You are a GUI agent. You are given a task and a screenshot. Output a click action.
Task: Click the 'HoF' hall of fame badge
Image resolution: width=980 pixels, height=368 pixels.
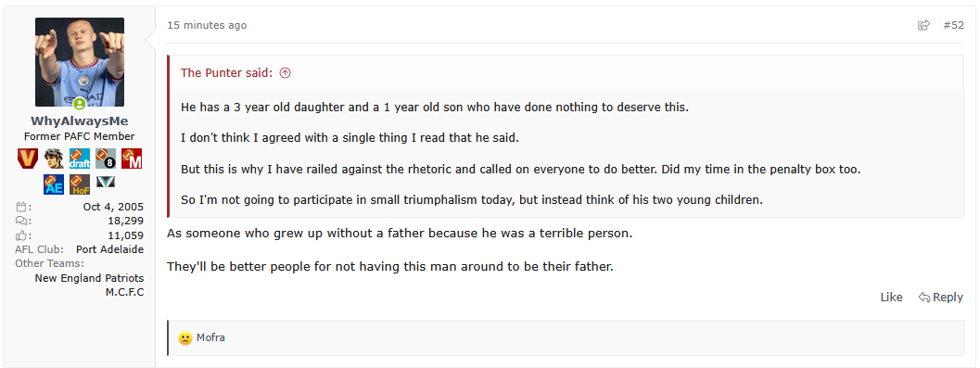point(80,184)
